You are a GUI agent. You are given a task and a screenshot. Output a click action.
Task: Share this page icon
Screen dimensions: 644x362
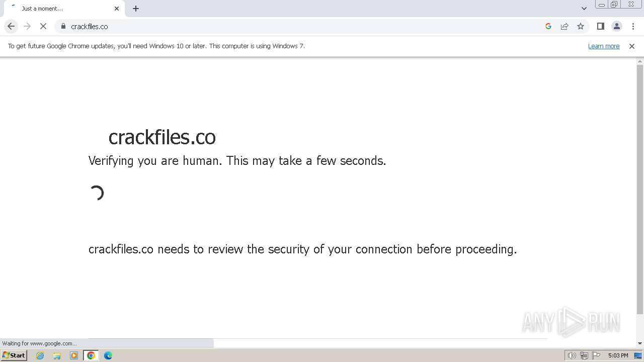565,26
